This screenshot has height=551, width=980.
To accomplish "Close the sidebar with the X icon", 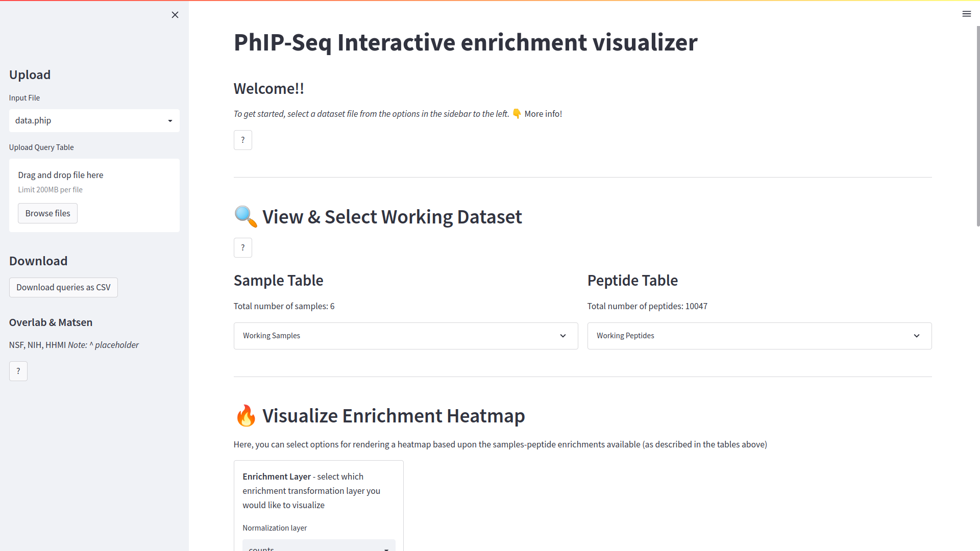I will 175,15.
